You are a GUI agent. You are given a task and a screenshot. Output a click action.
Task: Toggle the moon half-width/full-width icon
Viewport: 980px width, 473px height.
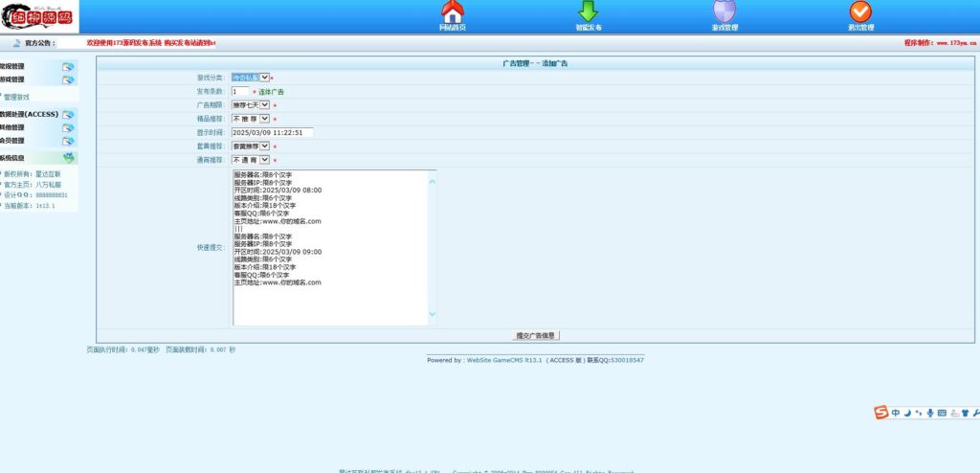point(907,413)
